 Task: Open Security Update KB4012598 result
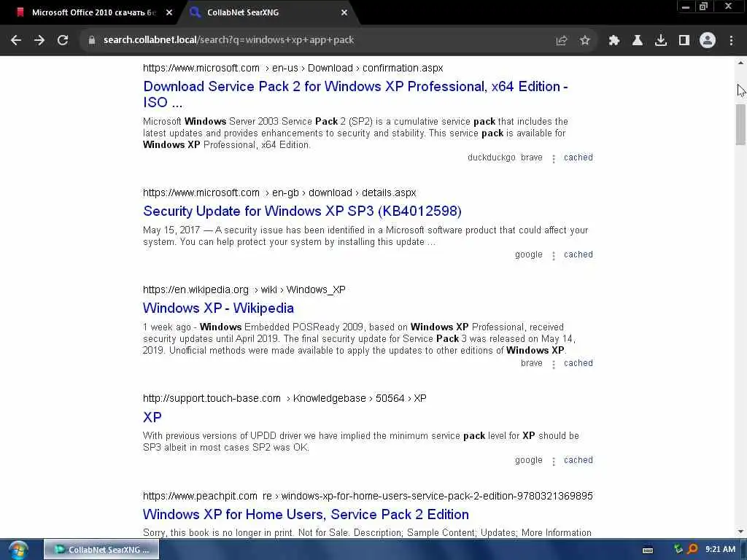point(302,211)
